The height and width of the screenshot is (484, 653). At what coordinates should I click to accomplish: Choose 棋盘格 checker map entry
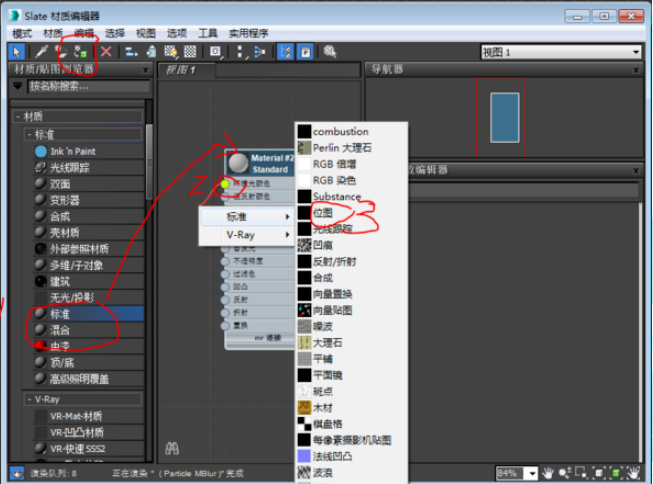click(x=351, y=424)
